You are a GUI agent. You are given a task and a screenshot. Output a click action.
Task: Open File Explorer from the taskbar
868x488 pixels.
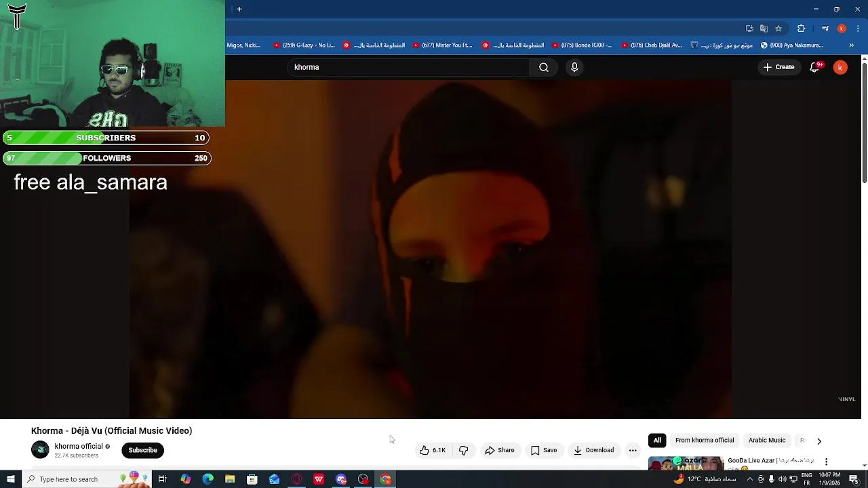pos(230,479)
